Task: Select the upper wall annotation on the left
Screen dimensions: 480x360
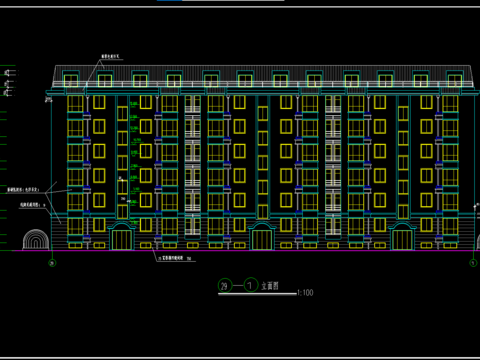Action: pos(23,190)
